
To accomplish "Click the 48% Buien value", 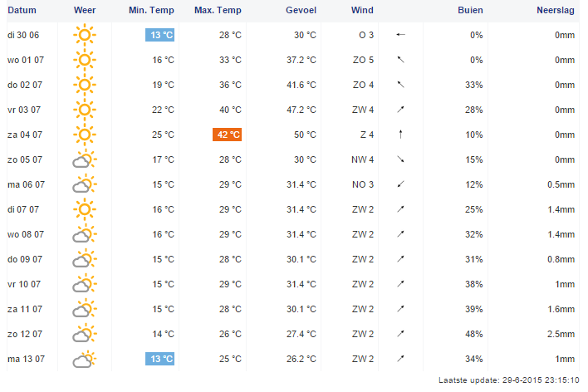I will 474,334.
